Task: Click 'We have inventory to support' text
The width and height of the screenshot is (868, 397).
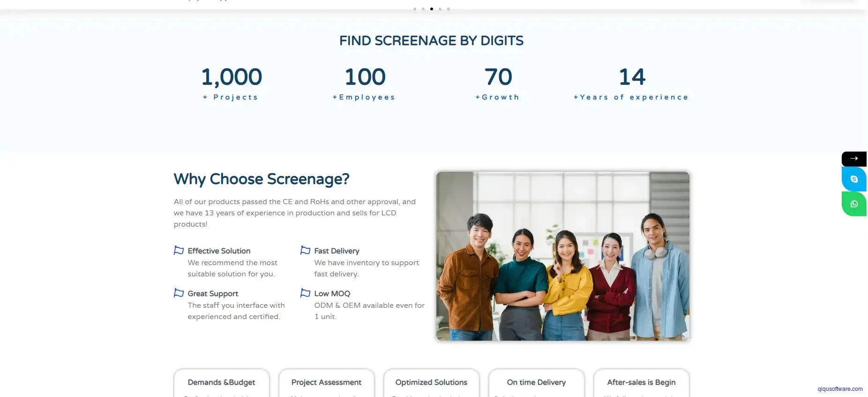Action: [367, 268]
